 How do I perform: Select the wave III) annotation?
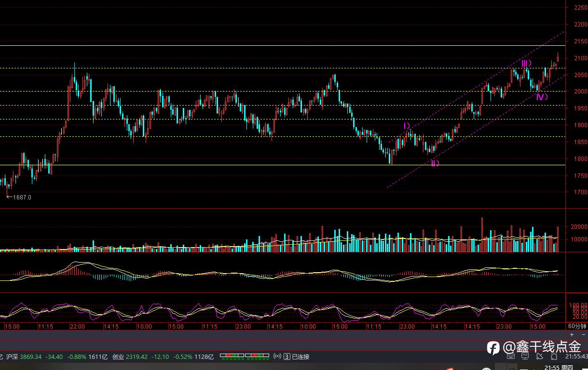point(526,63)
